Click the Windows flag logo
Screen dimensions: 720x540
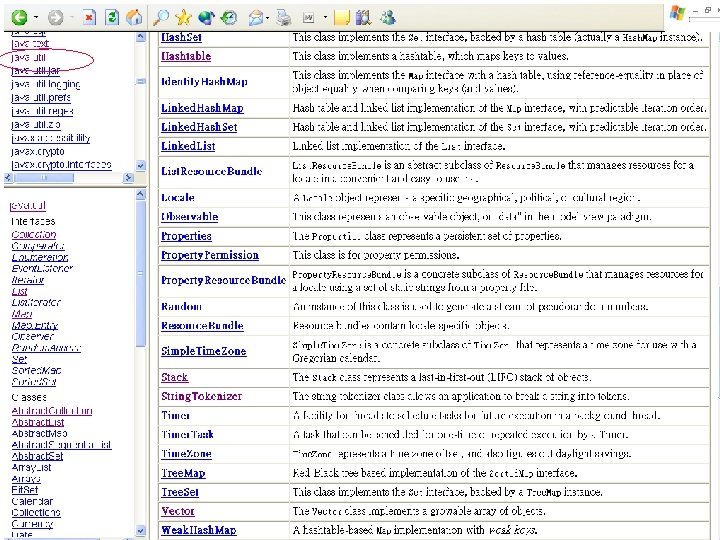pos(677,13)
